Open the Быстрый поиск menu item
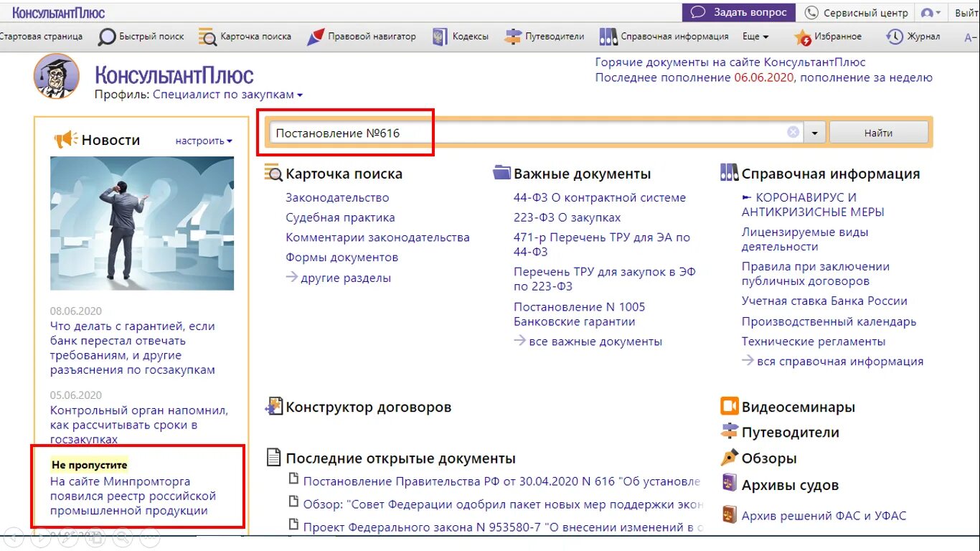 click(151, 37)
